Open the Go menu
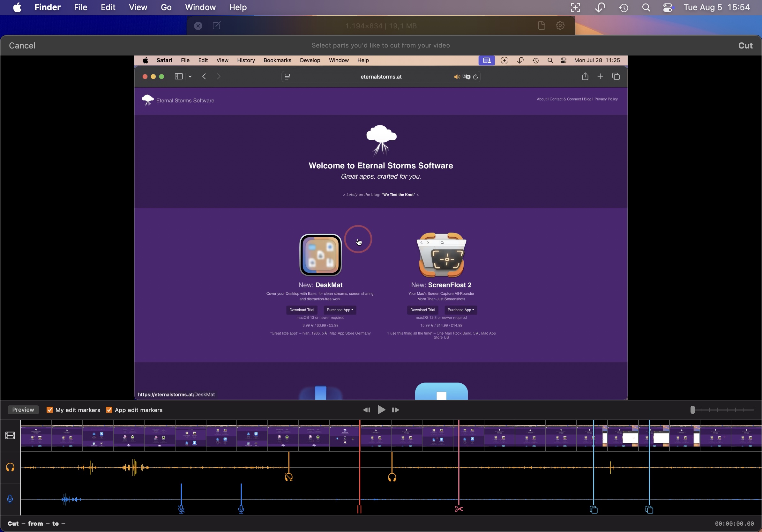The width and height of the screenshot is (762, 532). [x=166, y=7]
